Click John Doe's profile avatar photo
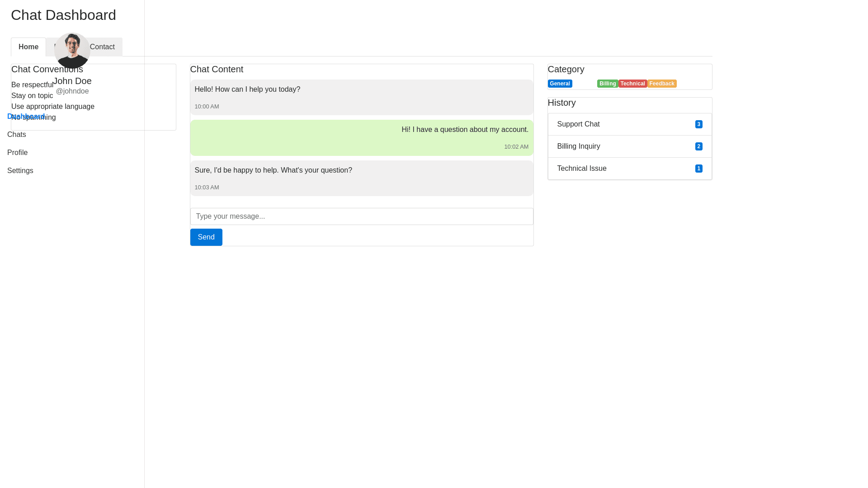This screenshot has height=488, width=868. (x=72, y=50)
